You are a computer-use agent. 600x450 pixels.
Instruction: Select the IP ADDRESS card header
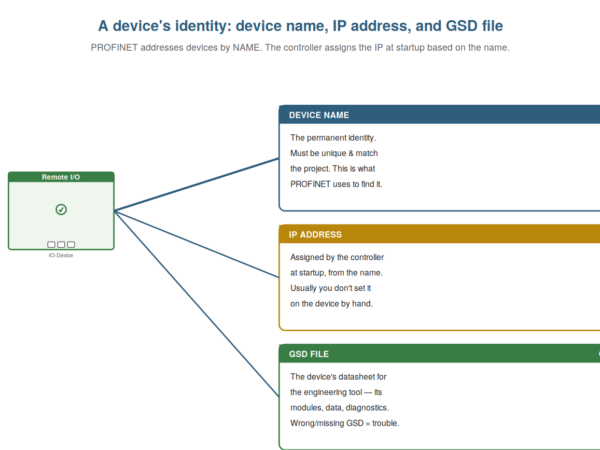(439, 234)
